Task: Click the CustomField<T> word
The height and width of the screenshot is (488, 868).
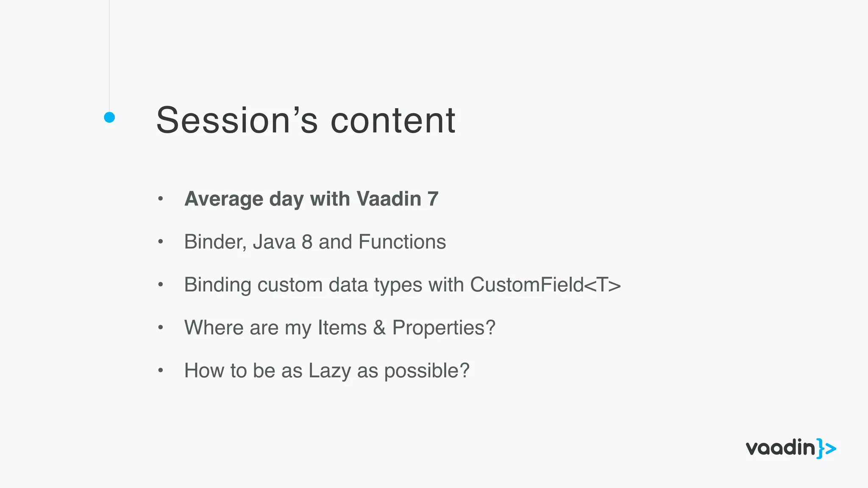Action: [545, 285]
